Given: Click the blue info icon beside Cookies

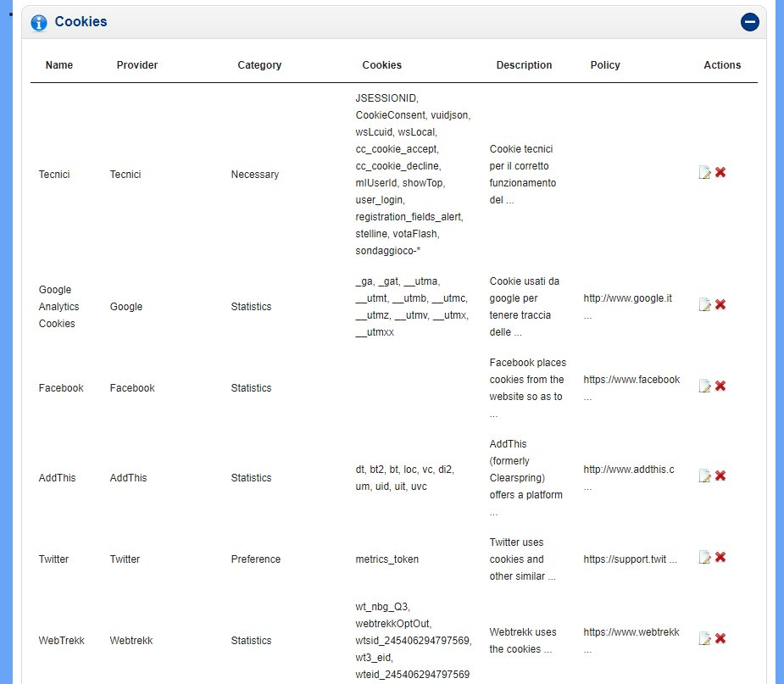Looking at the screenshot, I should pyautogui.click(x=39, y=23).
